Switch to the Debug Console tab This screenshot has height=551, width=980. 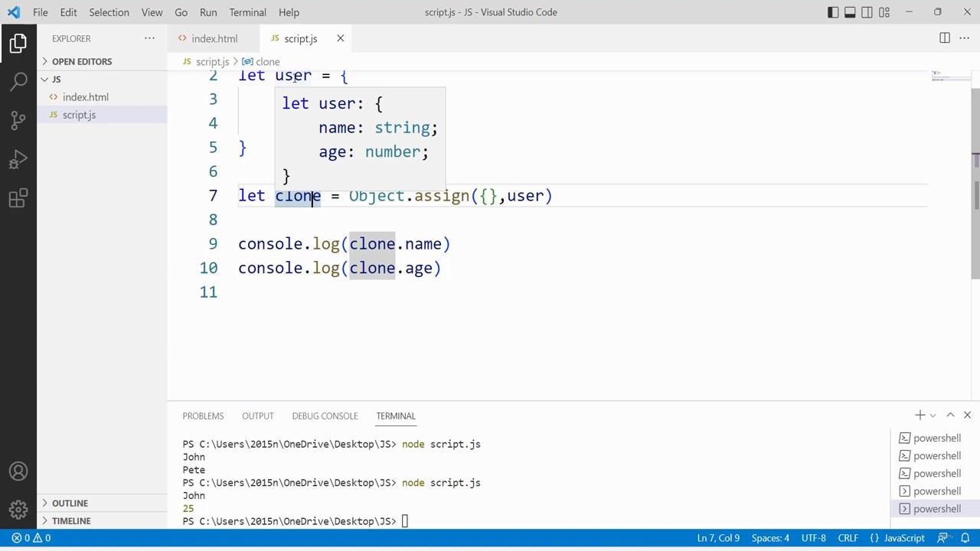(325, 416)
